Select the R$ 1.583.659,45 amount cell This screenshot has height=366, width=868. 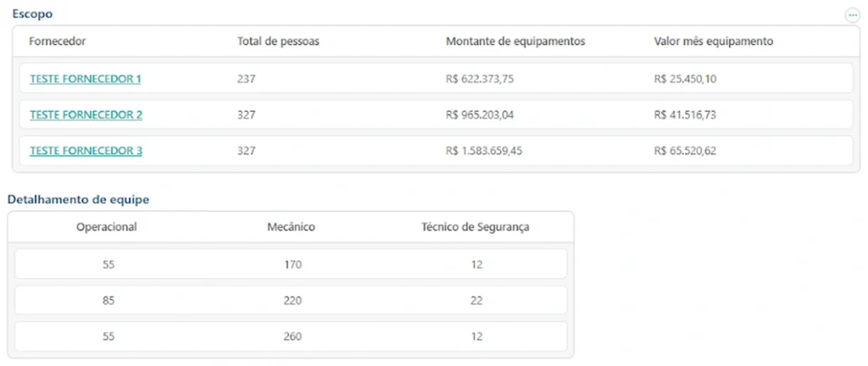click(485, 152)
